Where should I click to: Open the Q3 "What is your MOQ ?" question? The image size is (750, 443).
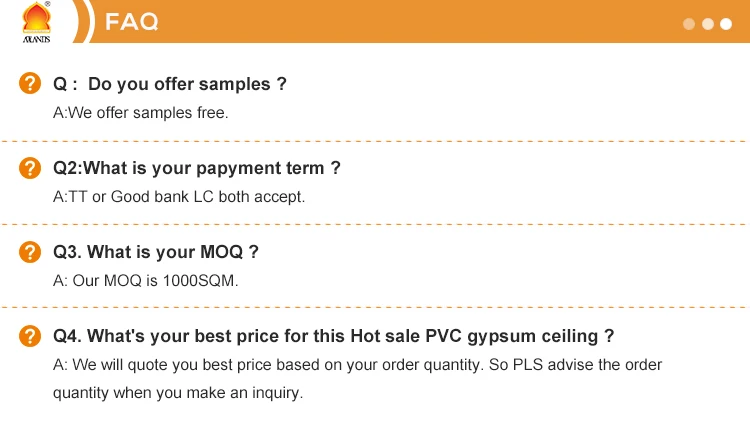[149, 252]
